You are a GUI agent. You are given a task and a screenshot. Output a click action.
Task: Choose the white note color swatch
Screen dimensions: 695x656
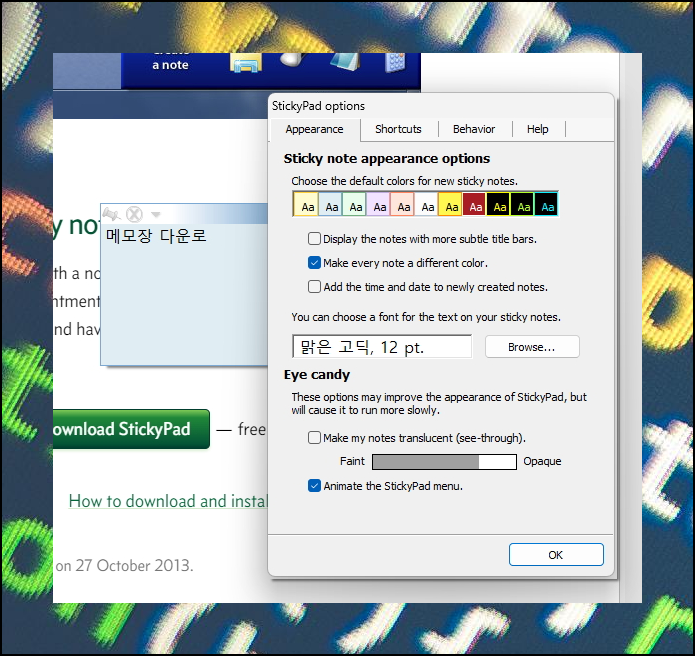(426, 204)
